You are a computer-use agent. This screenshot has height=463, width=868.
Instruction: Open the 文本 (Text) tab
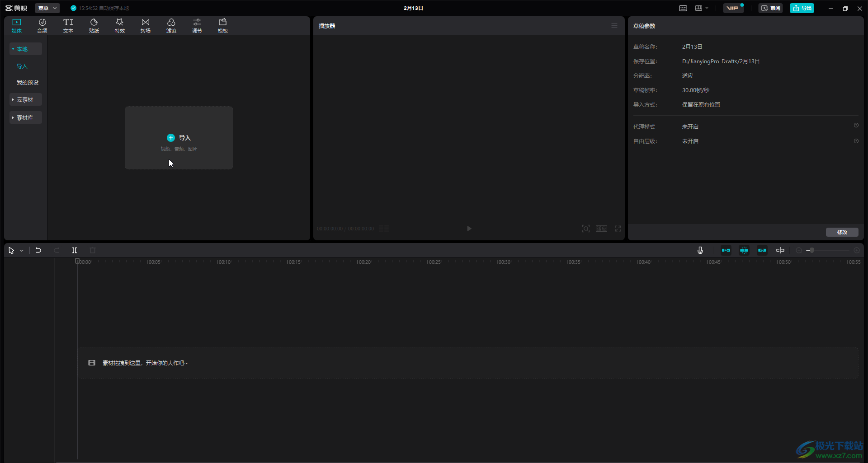click(x=68, y=26)
